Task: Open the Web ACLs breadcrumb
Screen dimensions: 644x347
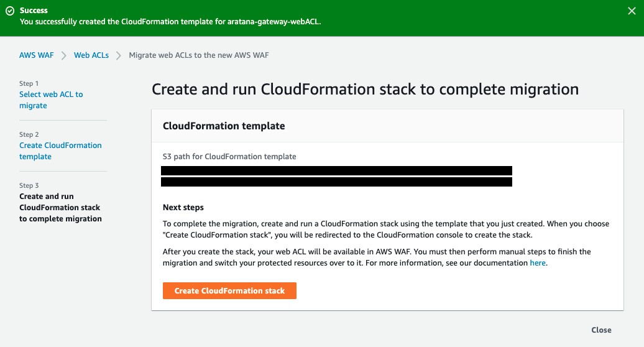Action: (x=91, y=55)
